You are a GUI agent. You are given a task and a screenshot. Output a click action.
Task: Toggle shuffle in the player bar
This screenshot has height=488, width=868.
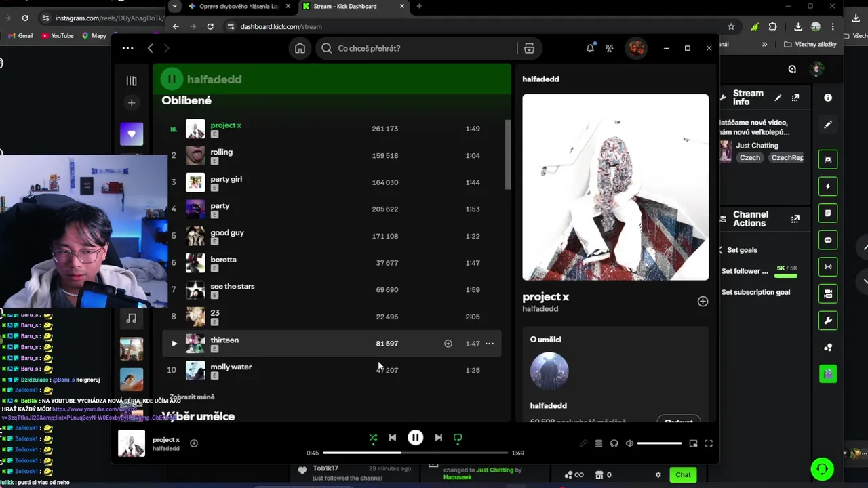pyautogui.click(x=373, y=438)
